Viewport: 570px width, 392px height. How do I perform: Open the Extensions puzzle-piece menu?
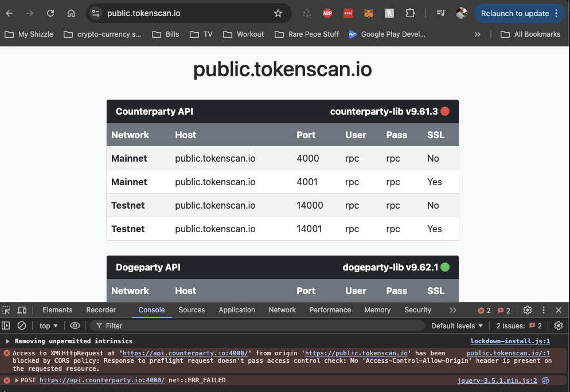pos(410,13)
